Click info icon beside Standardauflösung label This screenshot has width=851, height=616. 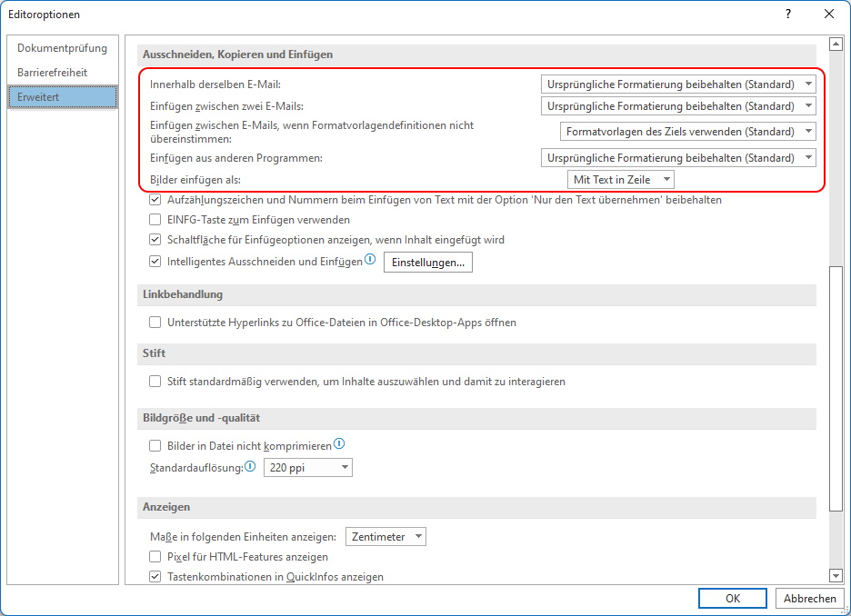pyautogui.click(x=250, y=466)
